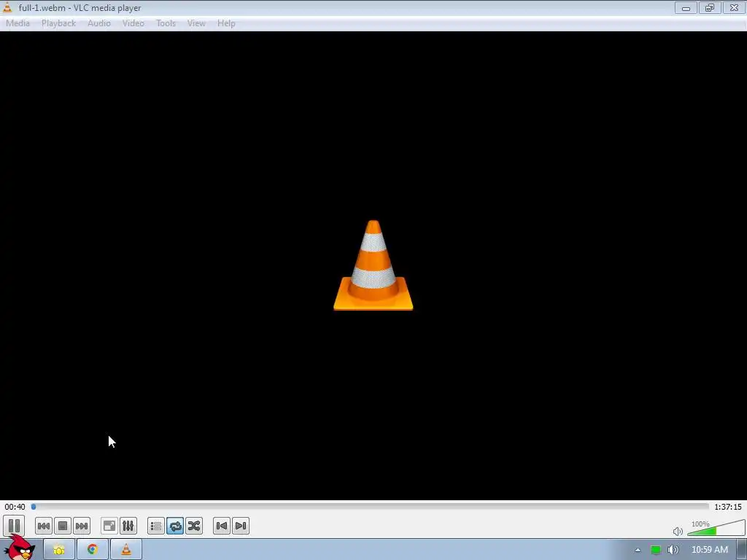Click the large VLC cone in video area

coord(373,265)
